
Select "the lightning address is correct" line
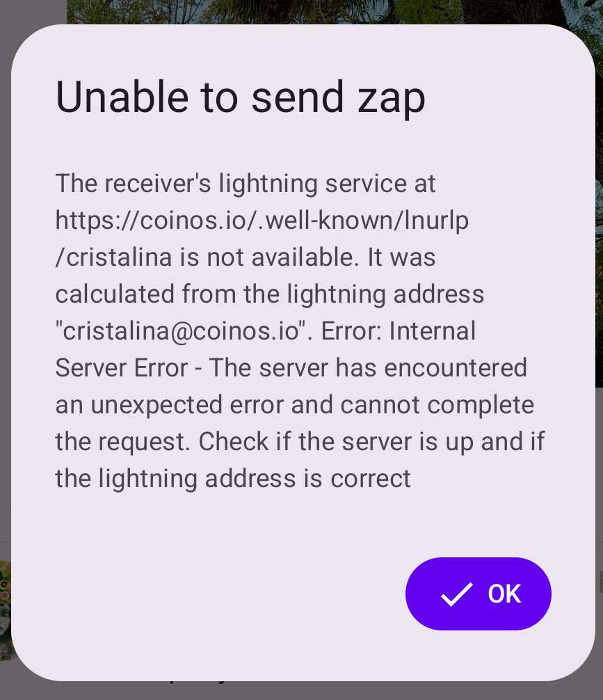[232, 479]
